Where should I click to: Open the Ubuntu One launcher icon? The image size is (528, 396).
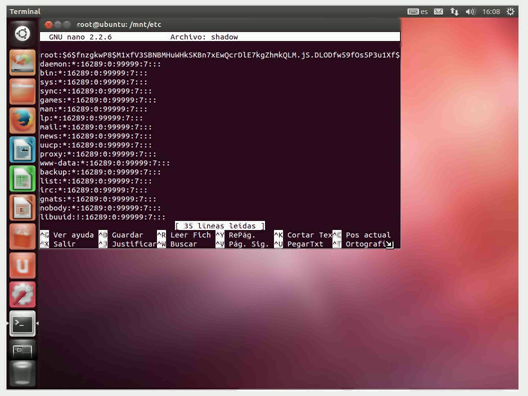pos(22,266)
